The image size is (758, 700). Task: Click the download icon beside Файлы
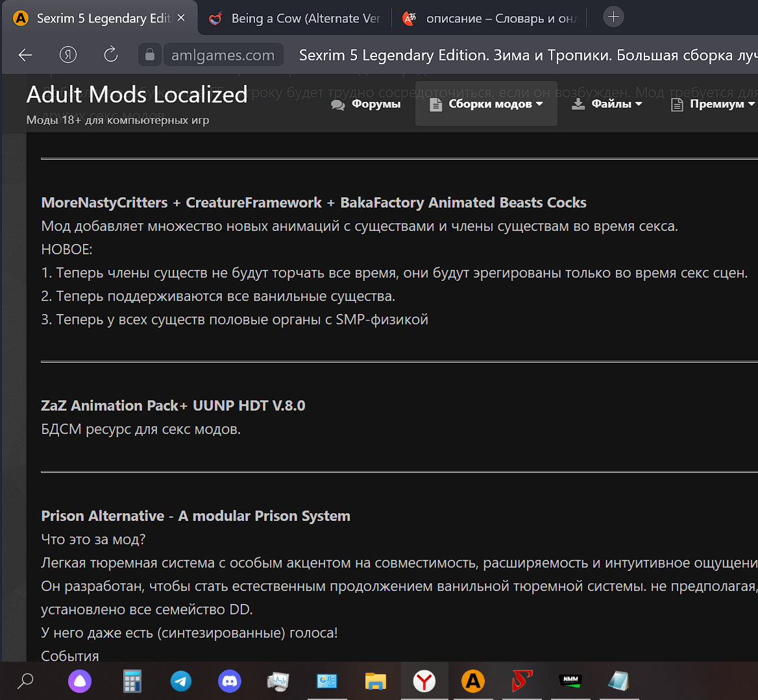click(x=578, y=104)
